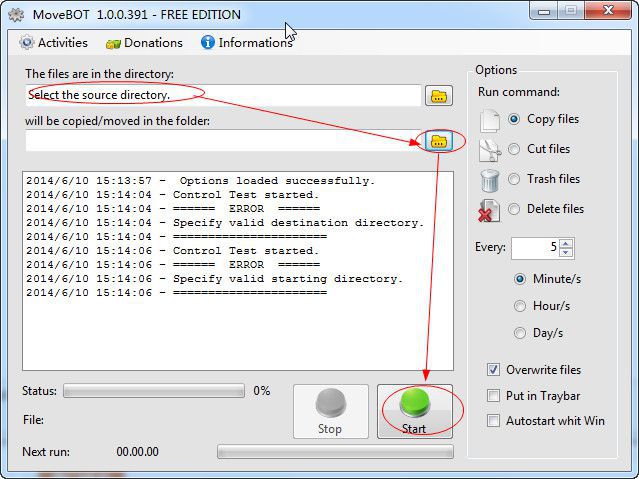Click the 15:14:06 ERROR log line

173,265
